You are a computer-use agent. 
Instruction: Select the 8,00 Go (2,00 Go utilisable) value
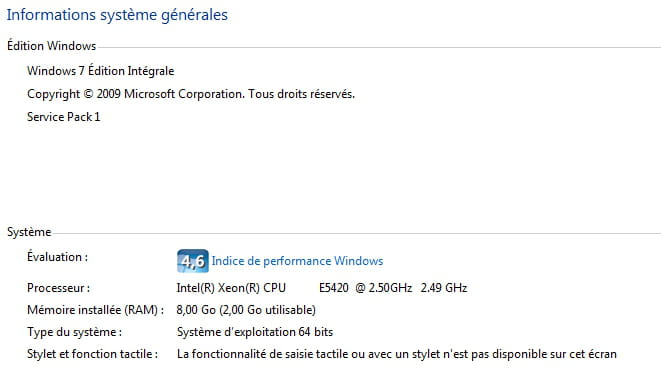pyautogui.click(x=246, y=310)
